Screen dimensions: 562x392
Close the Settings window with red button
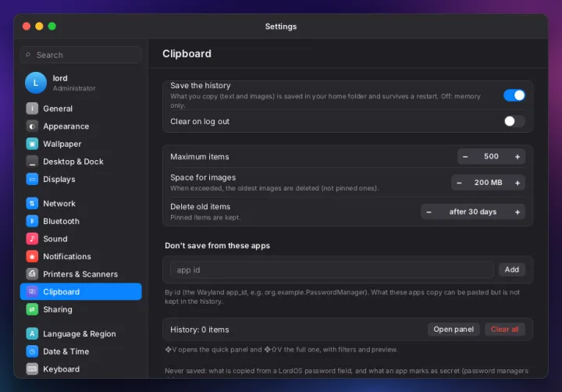pyautogui.click(x=27, y=27)
